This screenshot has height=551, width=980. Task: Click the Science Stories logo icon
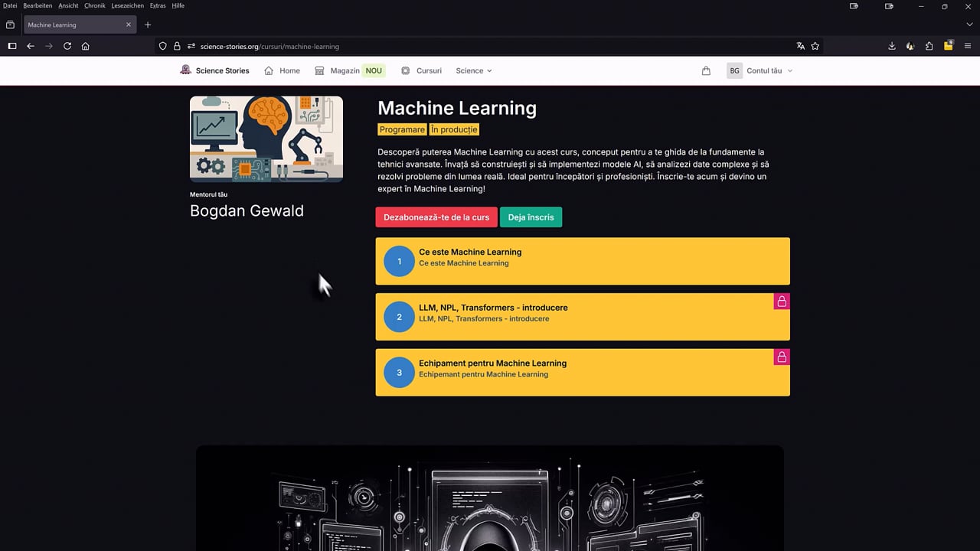coord(185,70)
